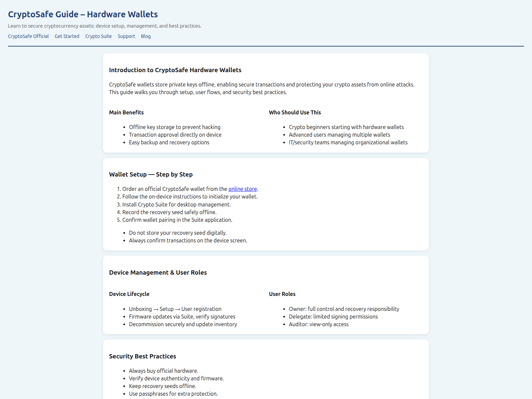This screenshot has height=399, width=532.
Task: Open the Blog section
Action: click(146, 36)
